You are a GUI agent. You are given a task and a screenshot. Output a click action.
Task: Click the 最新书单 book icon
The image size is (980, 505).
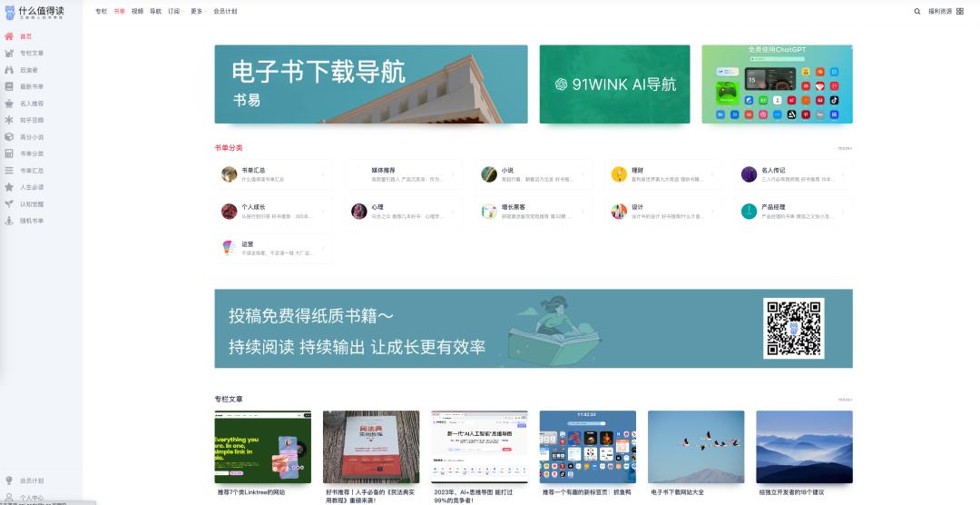[9, 86]
